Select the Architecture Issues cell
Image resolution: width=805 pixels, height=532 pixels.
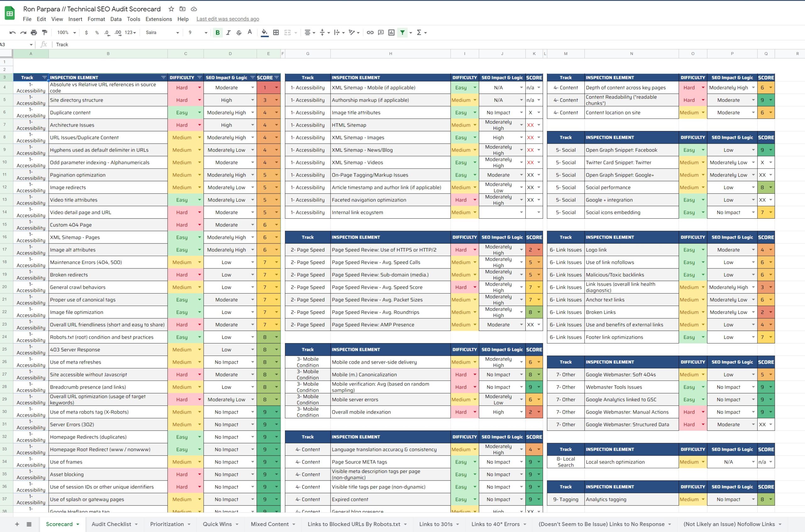pos(108,125)
